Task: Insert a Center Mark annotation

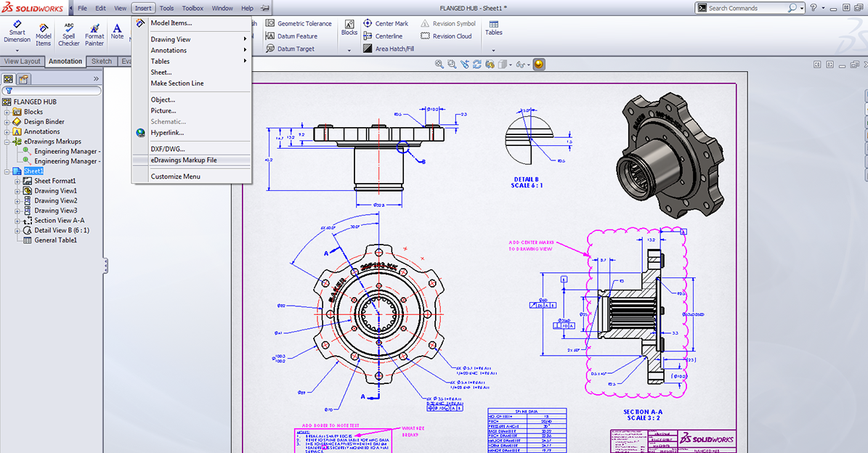Action: (x=386, y=24)
